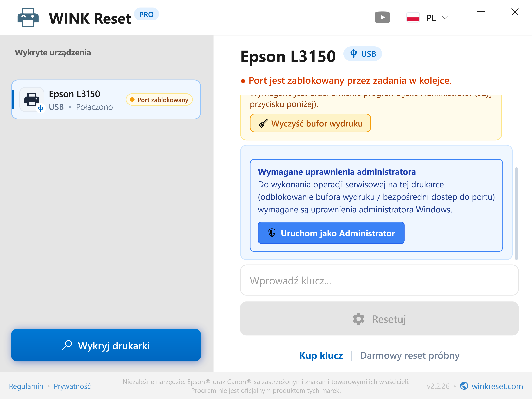The height and width of the screenshot is (399, 532).
Task: Click the shield icon on the Administrator button
Action: 272,233
